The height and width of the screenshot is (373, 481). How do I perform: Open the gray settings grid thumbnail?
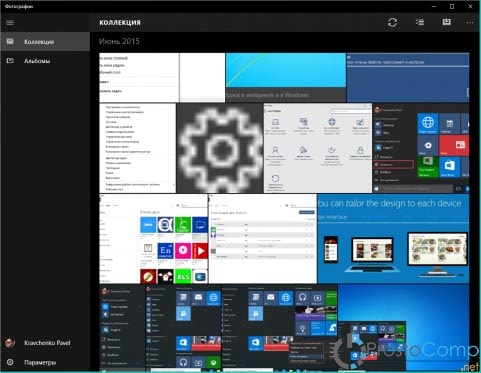tap(318, 148)
